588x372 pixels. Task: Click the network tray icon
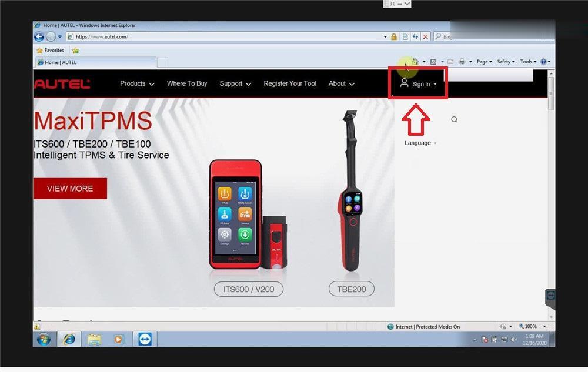click(x=504, y=340)
